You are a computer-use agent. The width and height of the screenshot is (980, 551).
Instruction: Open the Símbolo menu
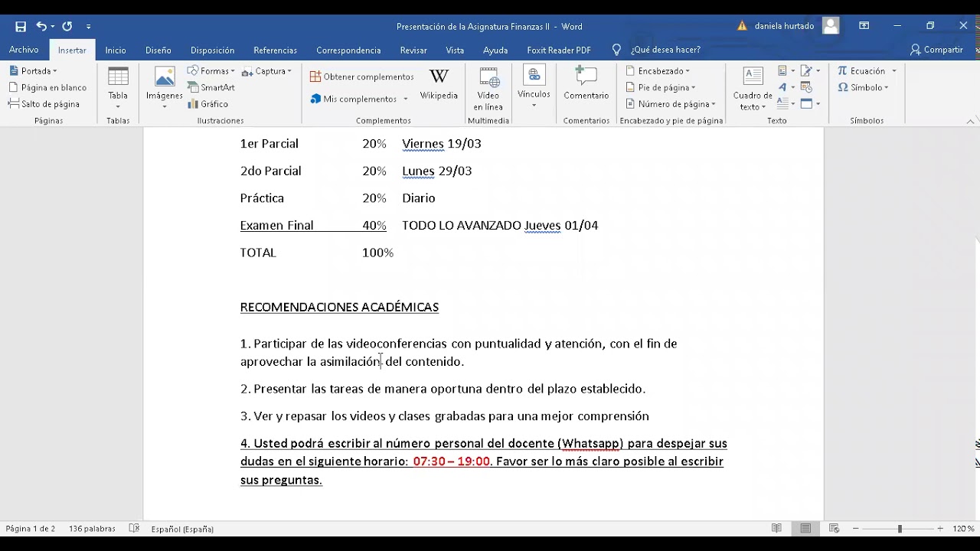click(x=864, y=87)
